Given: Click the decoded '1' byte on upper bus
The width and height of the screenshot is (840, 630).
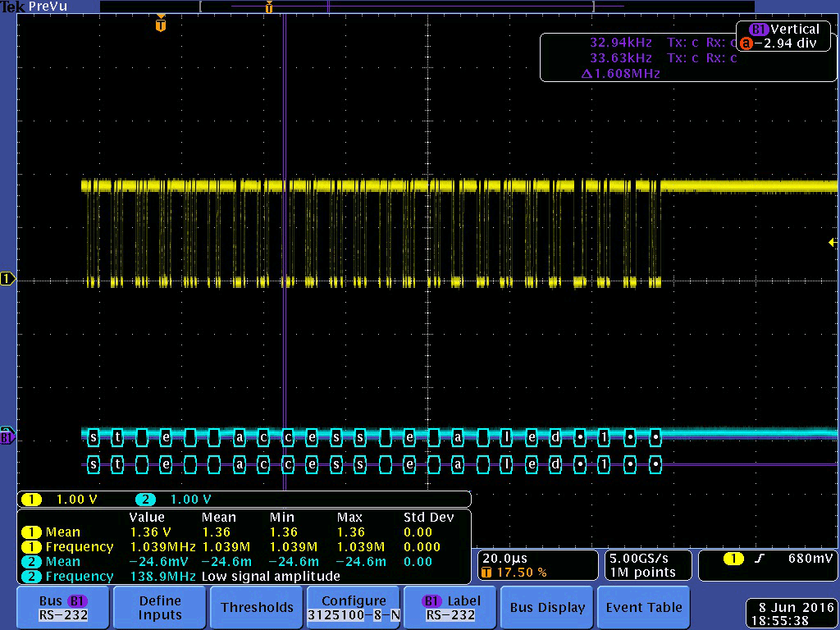Looking at the screenshot, I should pyautogui.click(x=605, y=437).
